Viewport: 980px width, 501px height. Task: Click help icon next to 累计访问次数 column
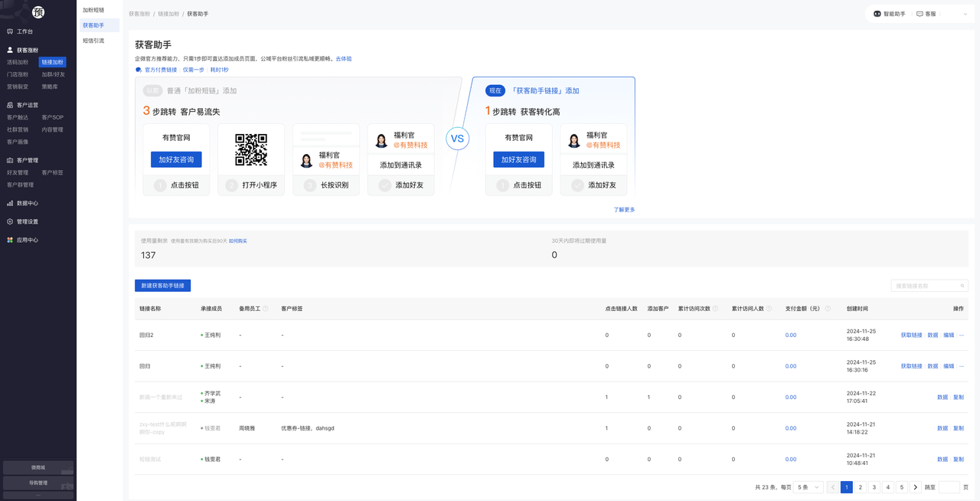click(x=716, y=309)
